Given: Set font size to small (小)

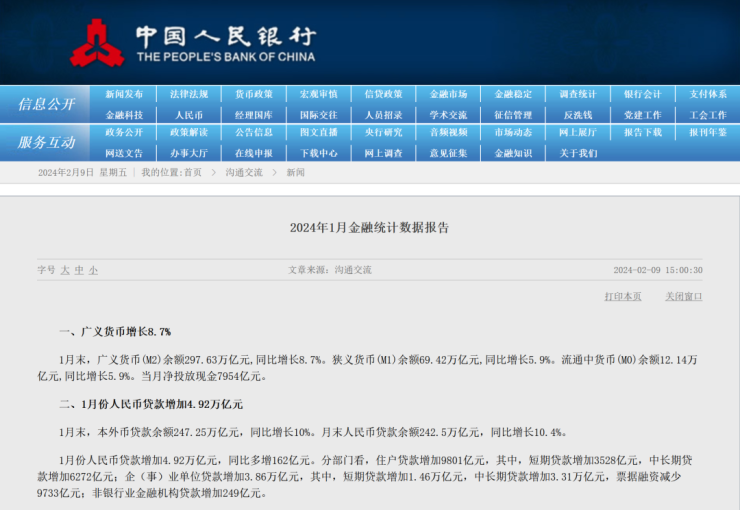Looking at the screenshot, I should [93, 270].
